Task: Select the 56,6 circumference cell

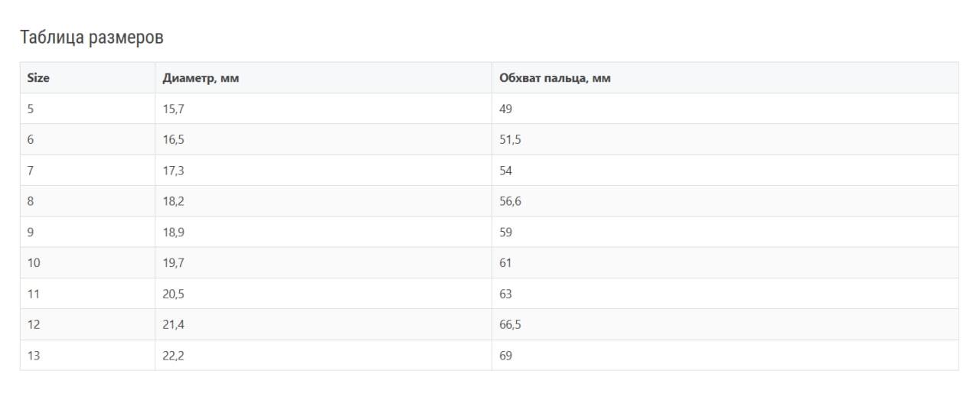Action: pyautogui.click(x=510, y=201)
